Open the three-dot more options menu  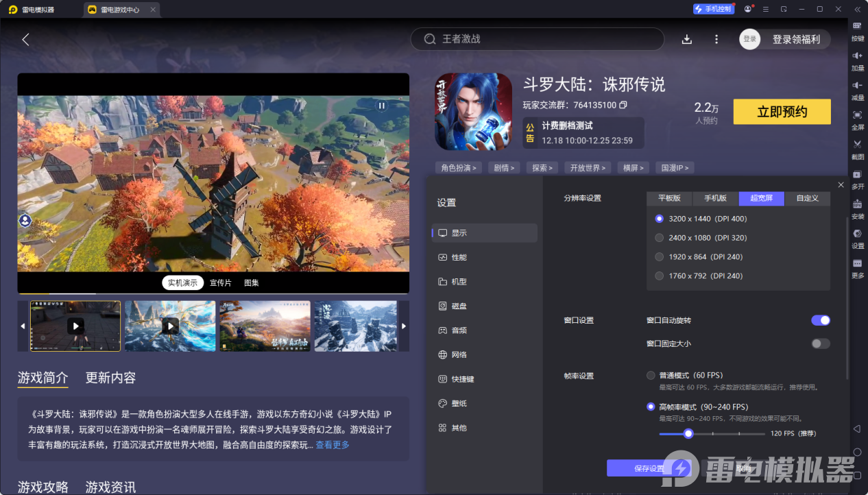[x=716, y=39]
